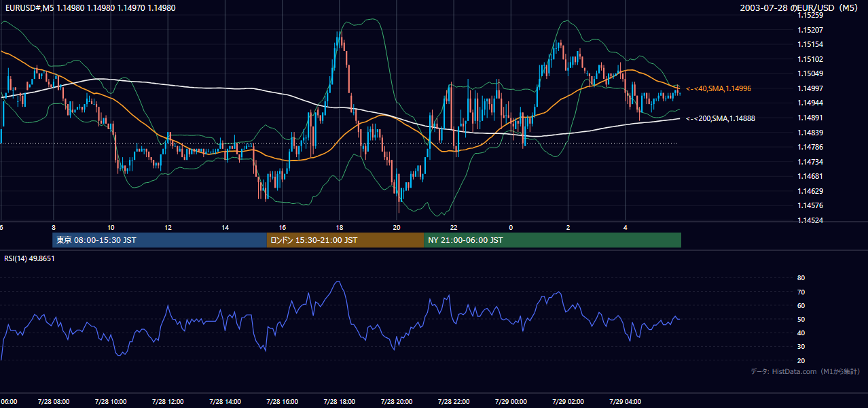Click the bottom time label 7/29 04:00
The width and height of the screenshot is (868, 408).
625,402
